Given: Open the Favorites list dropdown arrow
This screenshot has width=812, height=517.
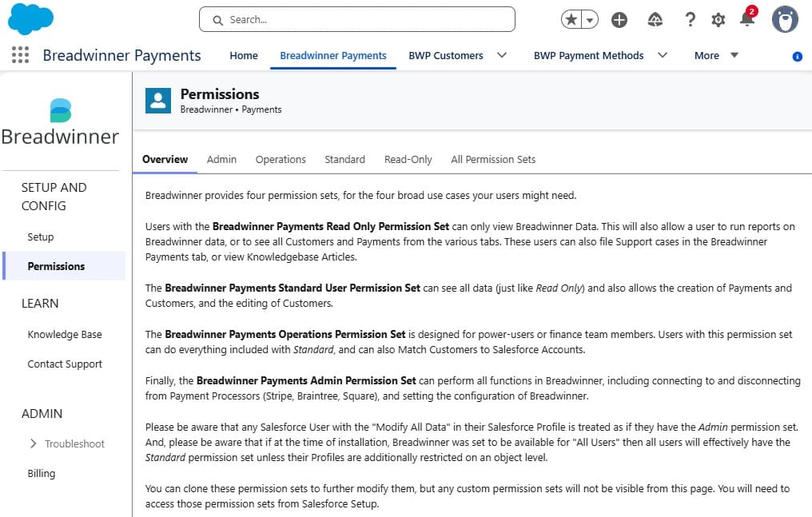Looking at the screenshot, I should tap(590, 20).
